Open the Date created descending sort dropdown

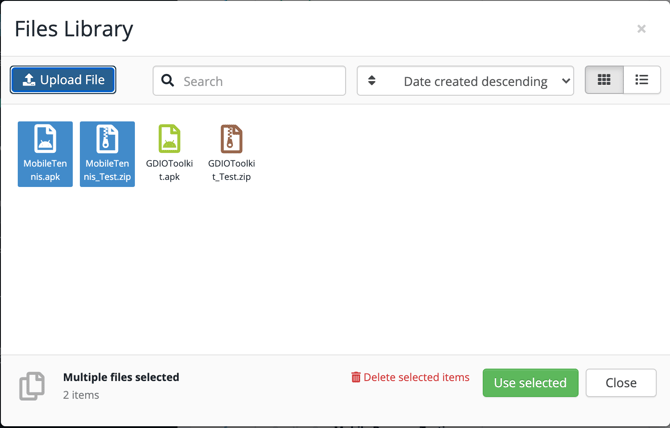[x=465, y=81]
